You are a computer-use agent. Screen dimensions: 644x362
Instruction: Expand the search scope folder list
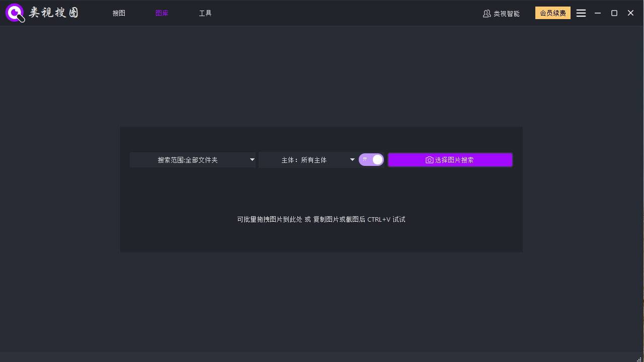click(x=193, y=159)
